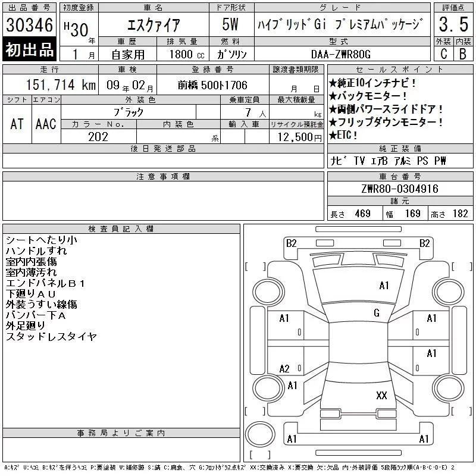Click the usage history 自家用
Screen dimensions: 476x476
click(x=128, y=55)
